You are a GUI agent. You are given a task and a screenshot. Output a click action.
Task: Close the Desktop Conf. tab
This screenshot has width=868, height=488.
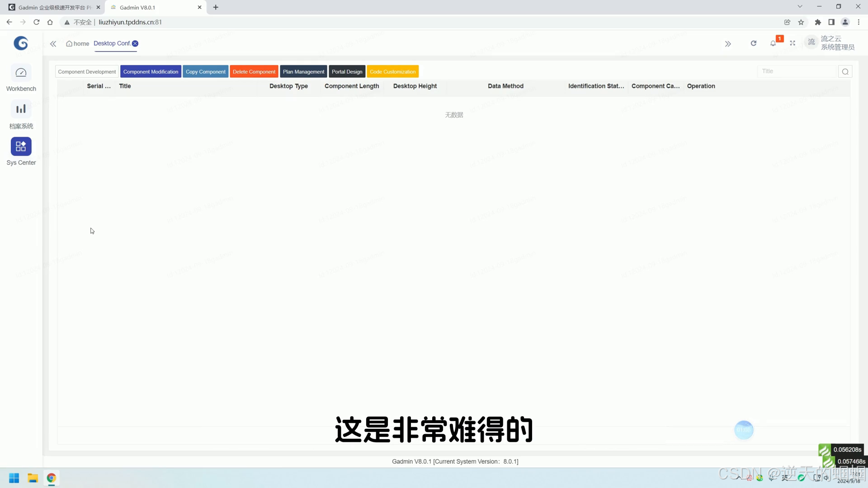tap(135, 43)
